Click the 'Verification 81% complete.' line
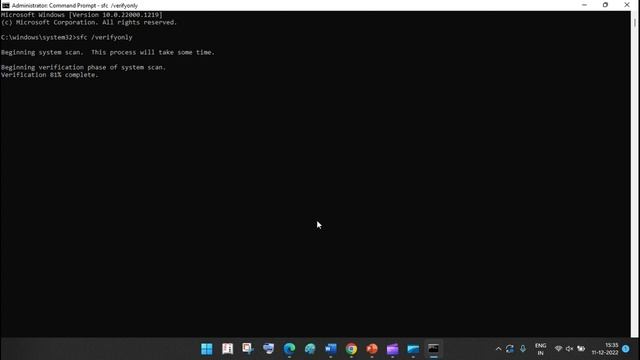The height and width of the screenshot is (360, 640). click(50, 75)
